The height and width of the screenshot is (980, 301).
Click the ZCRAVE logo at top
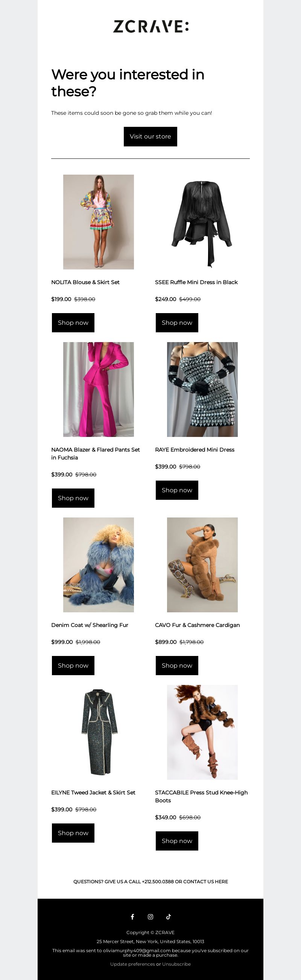tap(151, 27)
